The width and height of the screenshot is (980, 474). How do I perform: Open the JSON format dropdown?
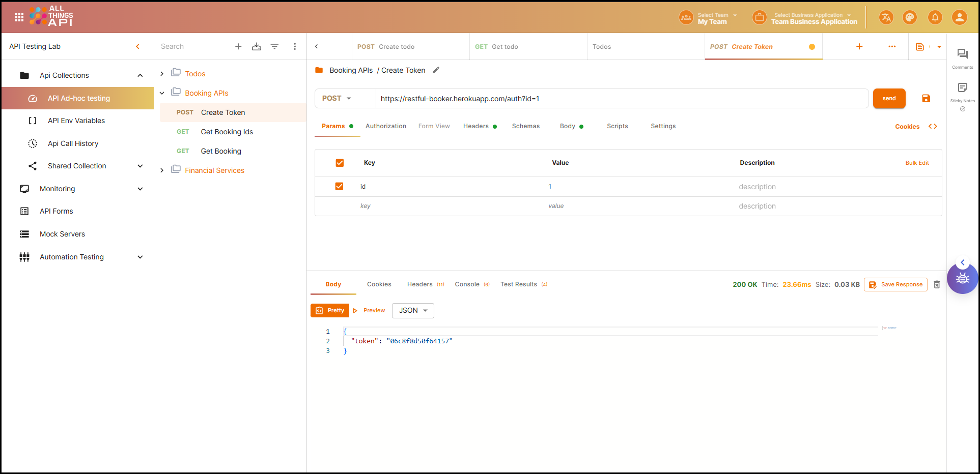[413, 311]
